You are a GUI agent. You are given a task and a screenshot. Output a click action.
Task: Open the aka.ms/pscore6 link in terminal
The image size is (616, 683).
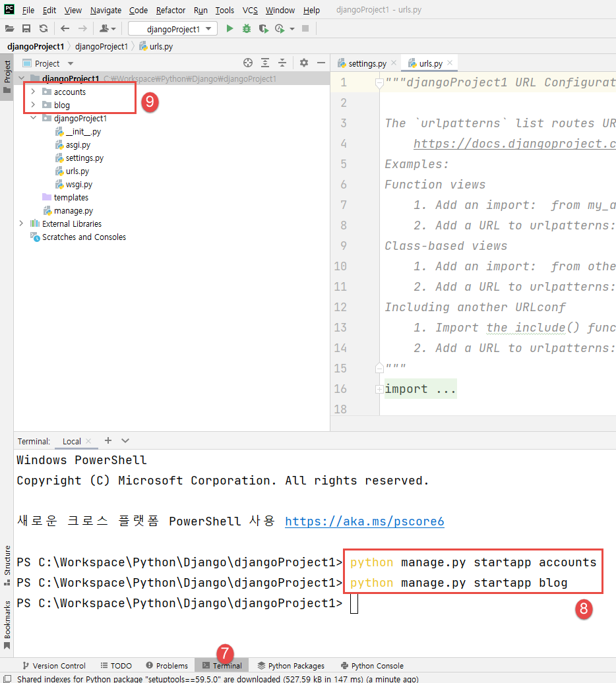coord(365,521)
